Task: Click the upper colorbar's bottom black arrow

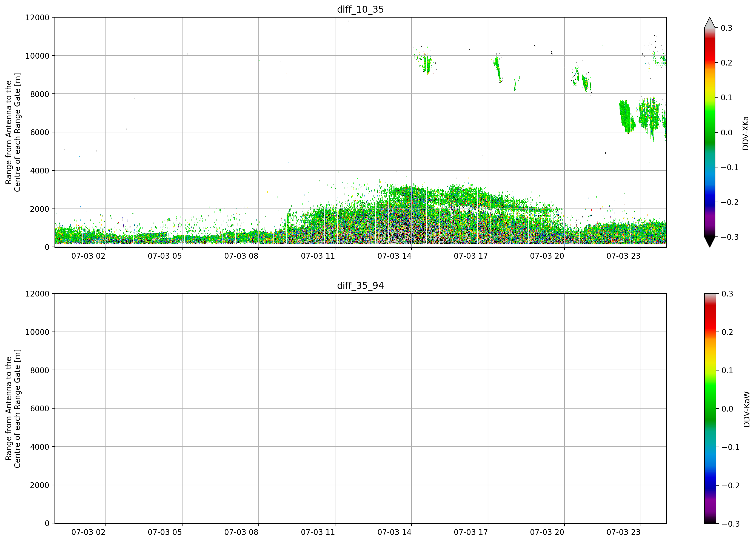Action: (710, 242)
